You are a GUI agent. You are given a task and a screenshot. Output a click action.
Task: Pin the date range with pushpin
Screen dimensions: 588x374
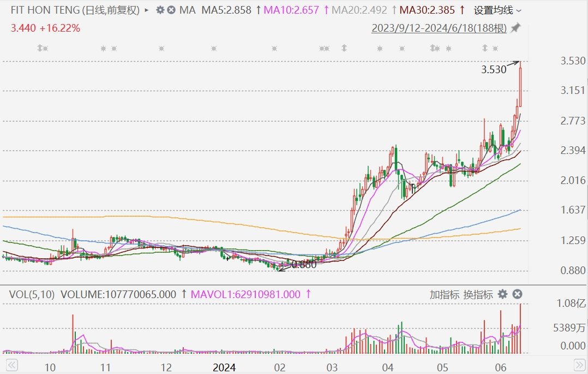(515, 28)
